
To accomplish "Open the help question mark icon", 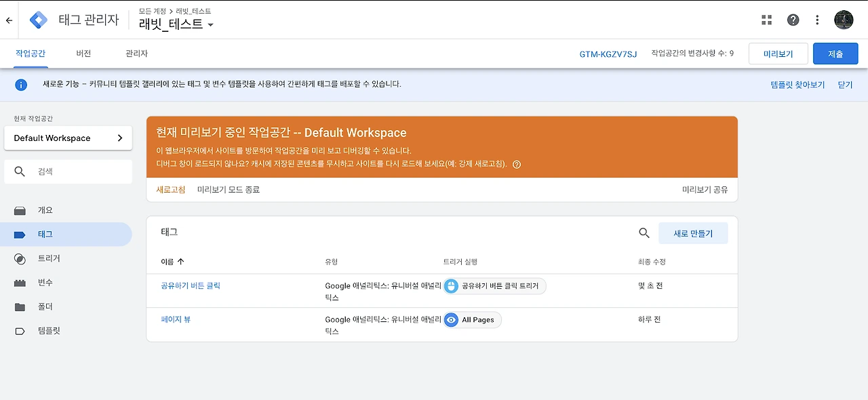I will [x=793, y=20].
